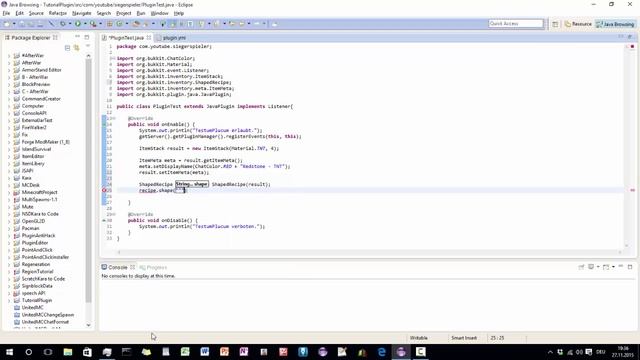Open the New dropdown arrow beside New icon

13,24
